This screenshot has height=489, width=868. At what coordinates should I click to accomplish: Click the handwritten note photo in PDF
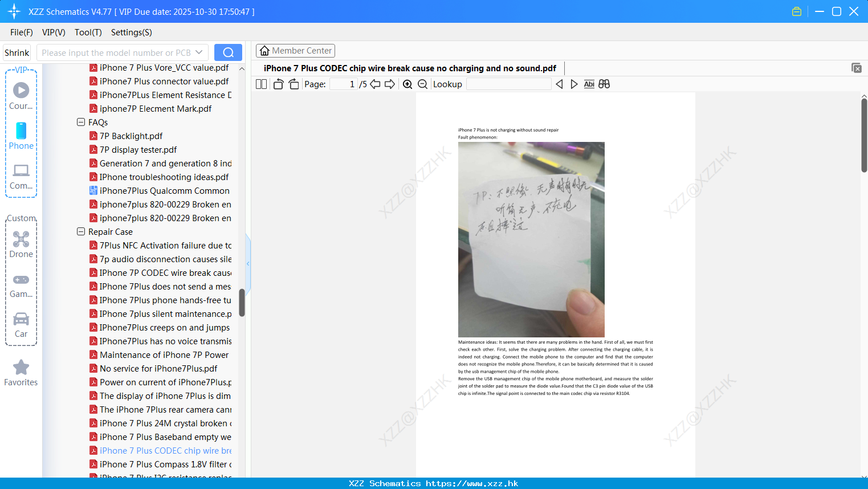click(x=531, y=239)
